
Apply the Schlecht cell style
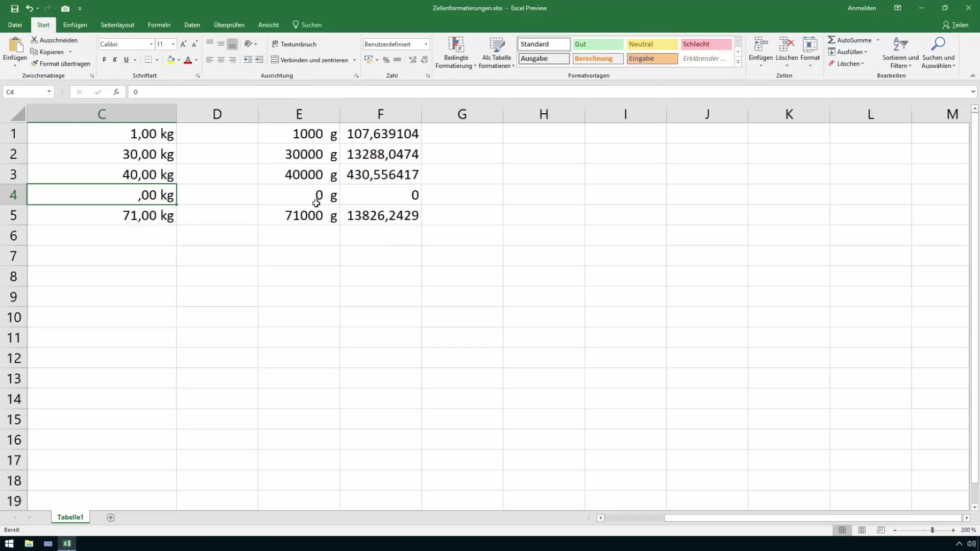click(706, 44)
